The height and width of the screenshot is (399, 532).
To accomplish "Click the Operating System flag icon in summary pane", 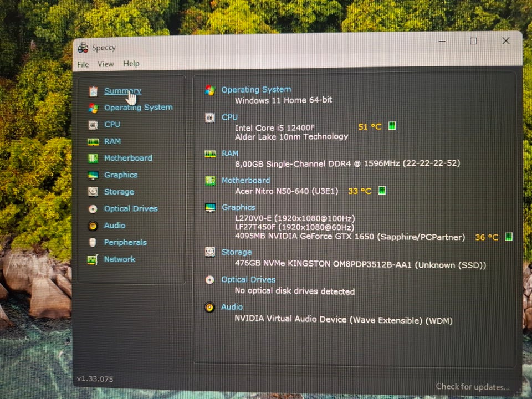I will click(210, 90).
